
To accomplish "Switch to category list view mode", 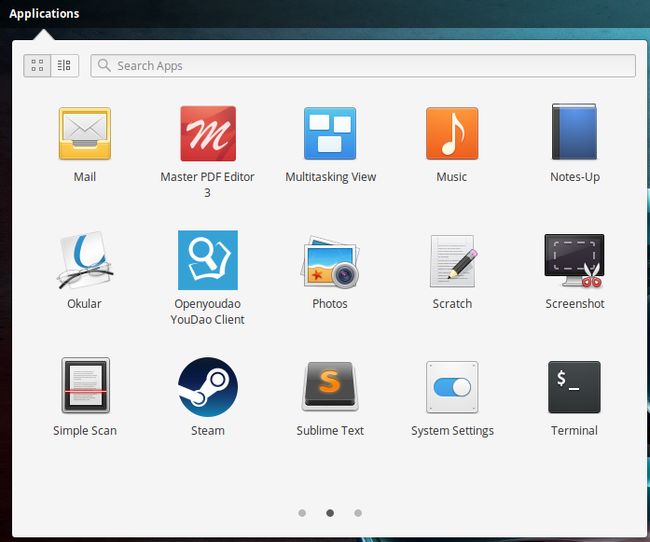I will [65, 66].
